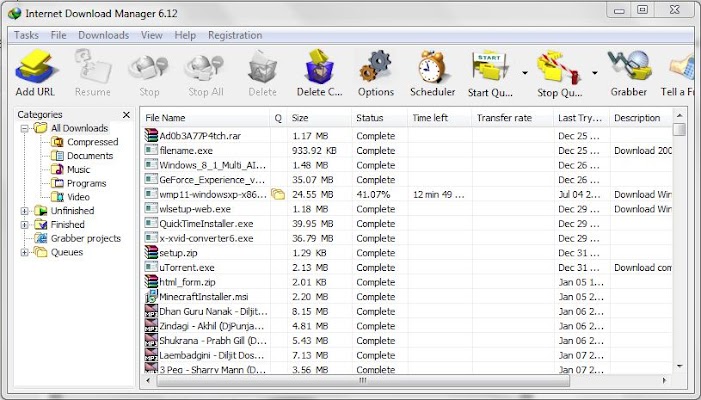Screen dimensions: 701x400
Task: Click the Tell a Friend icon
Action: pos(681,67)
